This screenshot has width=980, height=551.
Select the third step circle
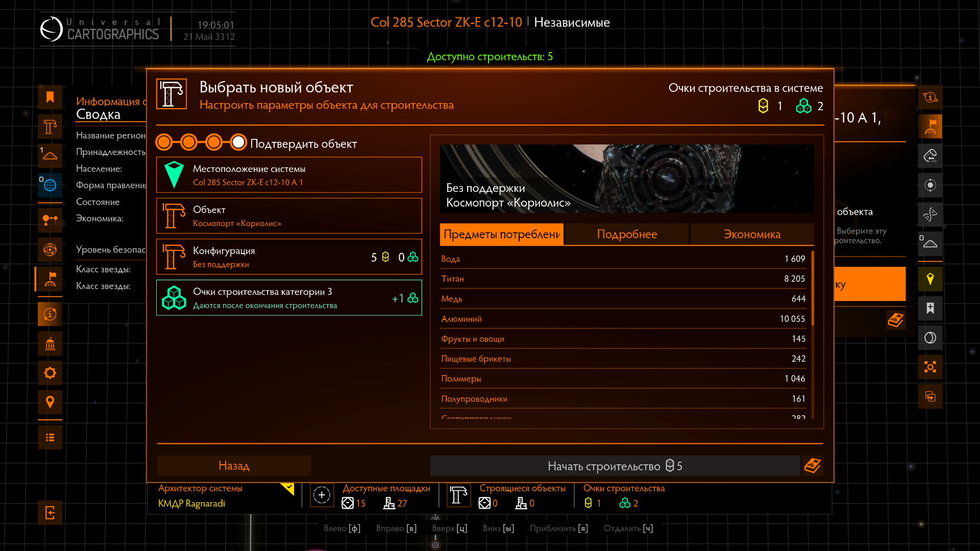click(214, 142)
